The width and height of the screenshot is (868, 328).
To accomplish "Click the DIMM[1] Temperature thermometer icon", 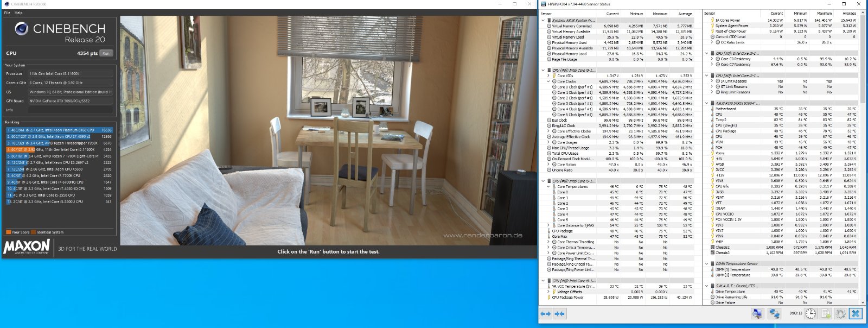I will click(712, 269).
